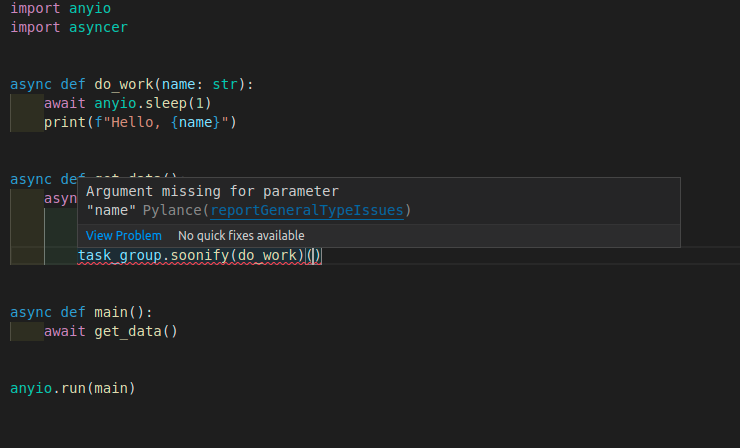Click 'anyio' in the first import statement
This screenshot has height=448, width=740.
tap(90, 7)
